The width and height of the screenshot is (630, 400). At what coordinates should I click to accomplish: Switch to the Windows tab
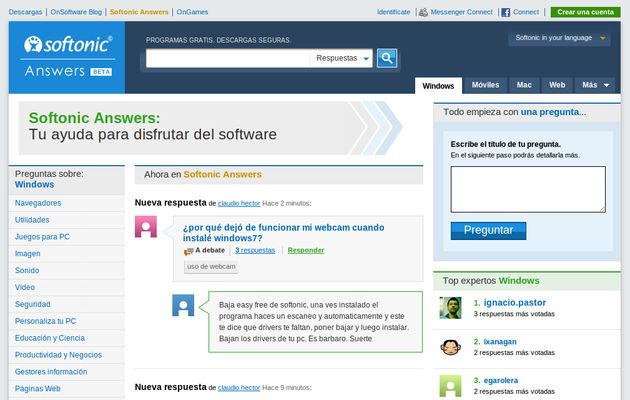(x=438, y=86)
